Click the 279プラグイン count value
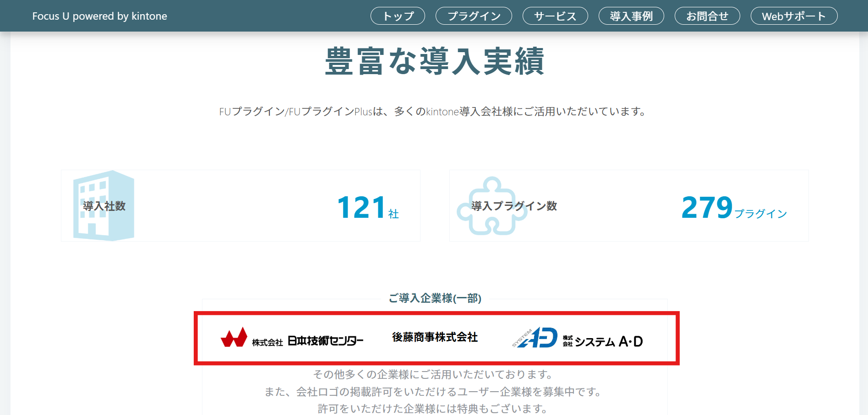 point(734,208)
